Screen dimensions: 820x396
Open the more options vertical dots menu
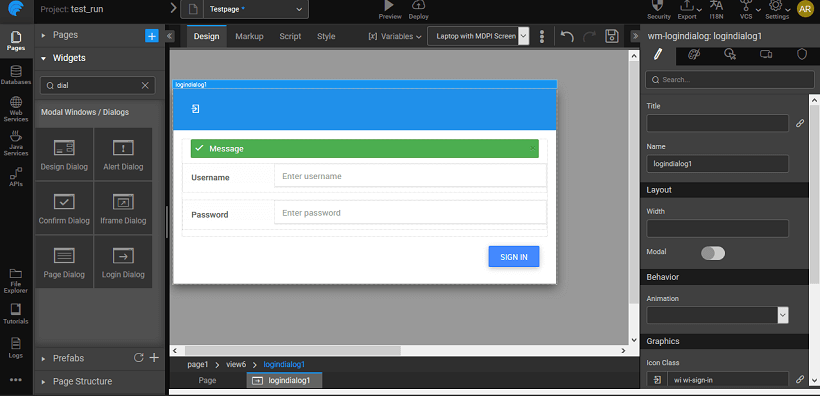pyautogui.click(x=542, y=36)
